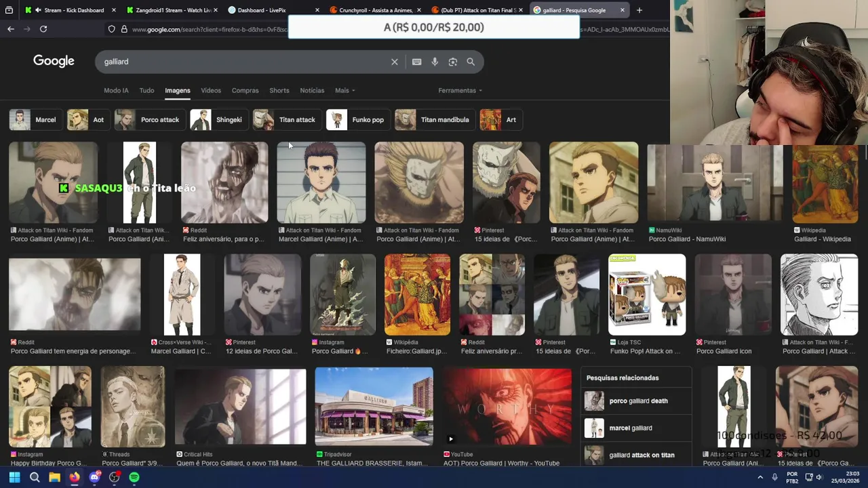Switch to Modo IA tab
Viewport: 868px width, 488px height.
116,90
